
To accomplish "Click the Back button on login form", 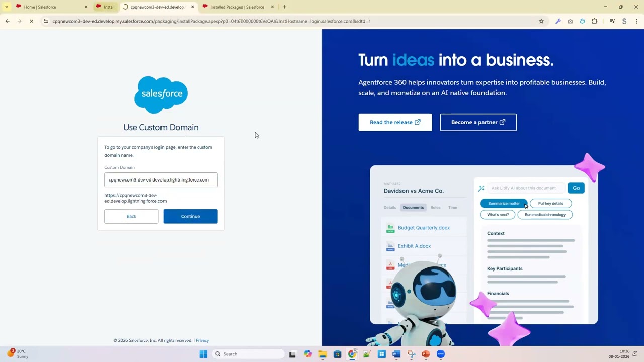I will point(131,216).
